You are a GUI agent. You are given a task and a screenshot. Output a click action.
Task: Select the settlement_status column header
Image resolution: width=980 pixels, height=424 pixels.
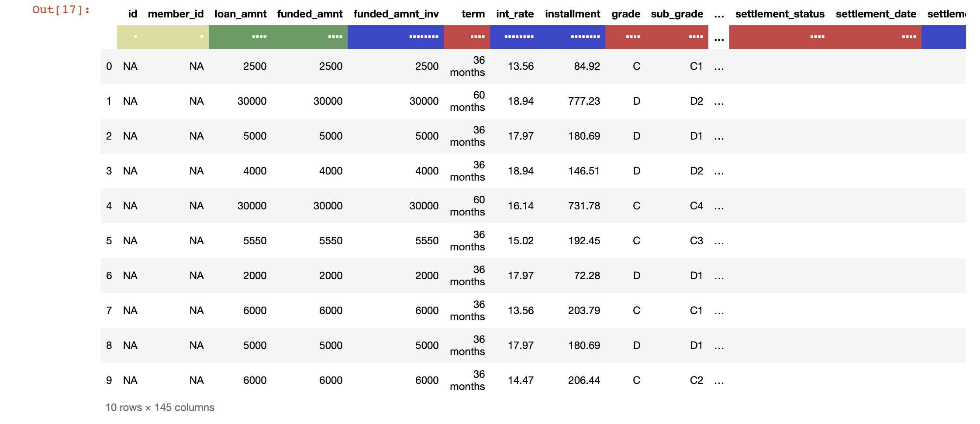coord(780,14)
